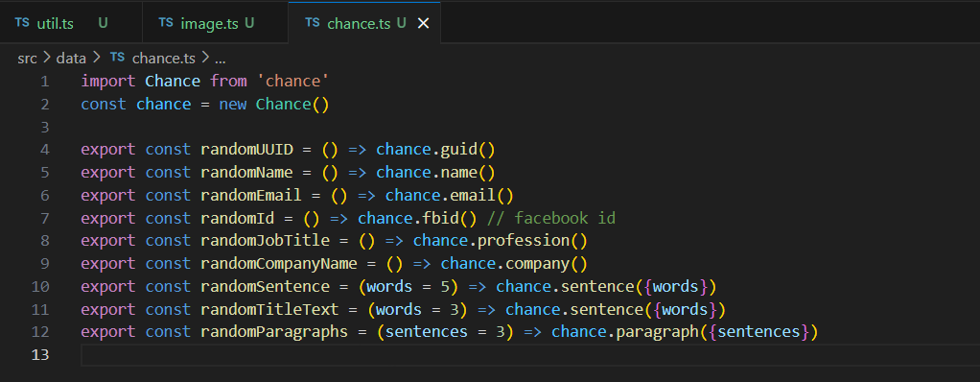This screenshot has height=382, width=980.
Task: Click line number 13 in the gutter
Action: [x=40, y=355]
